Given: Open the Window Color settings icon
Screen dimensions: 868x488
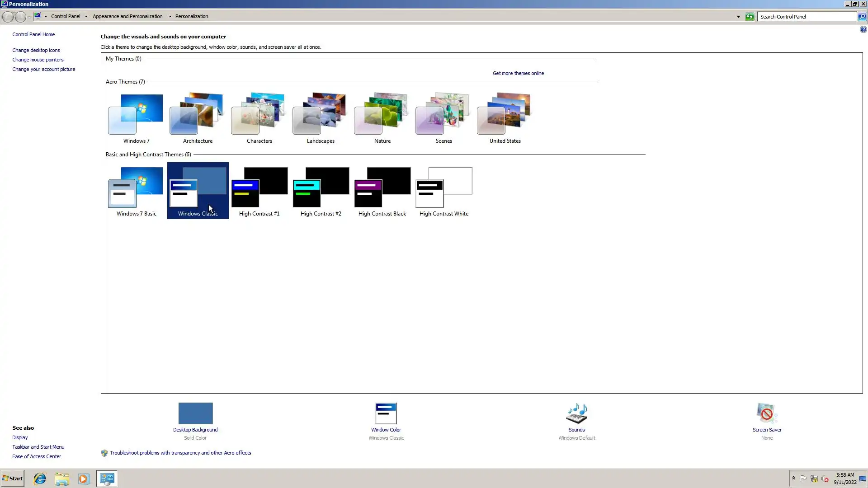Looking at the screenshot, I should point(386,413).
